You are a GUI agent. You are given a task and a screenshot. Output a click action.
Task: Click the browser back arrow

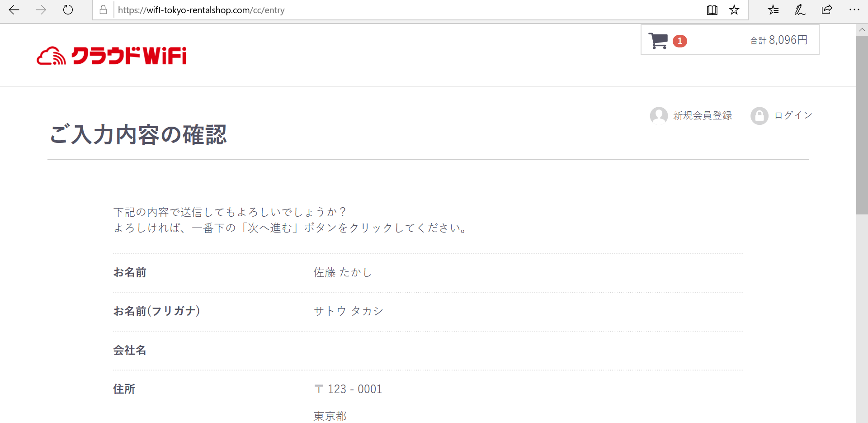14,10
